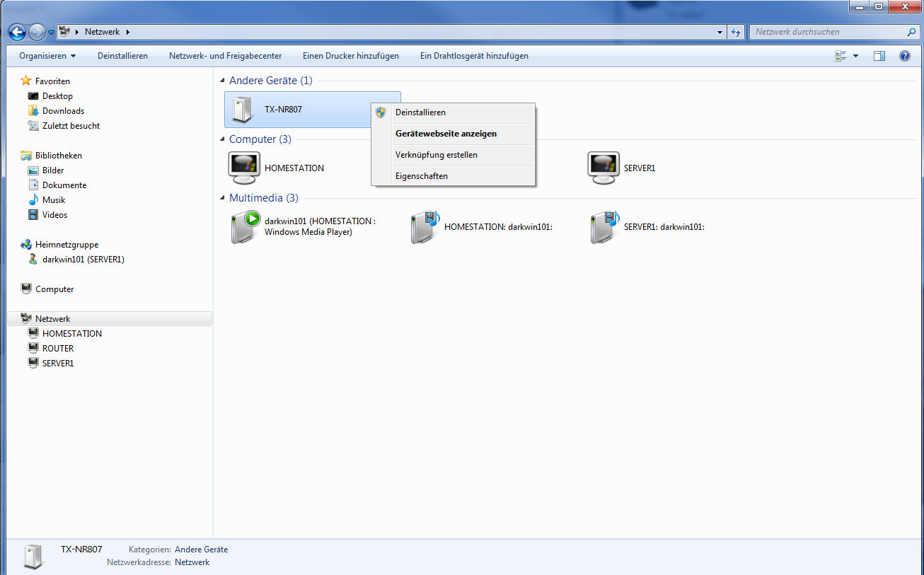Click the TX-NR807 device icon
924x575 pixels.
tap(242, 110)
